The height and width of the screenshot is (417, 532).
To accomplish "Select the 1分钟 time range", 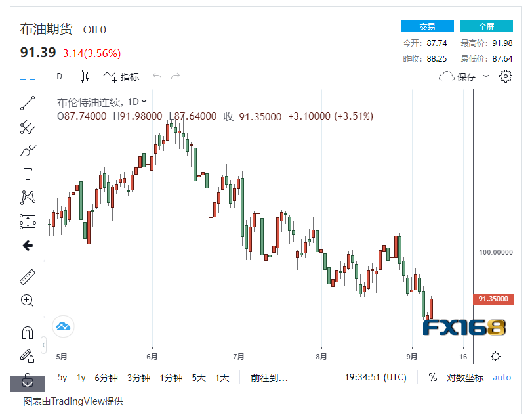I will (x=171, y=377).
